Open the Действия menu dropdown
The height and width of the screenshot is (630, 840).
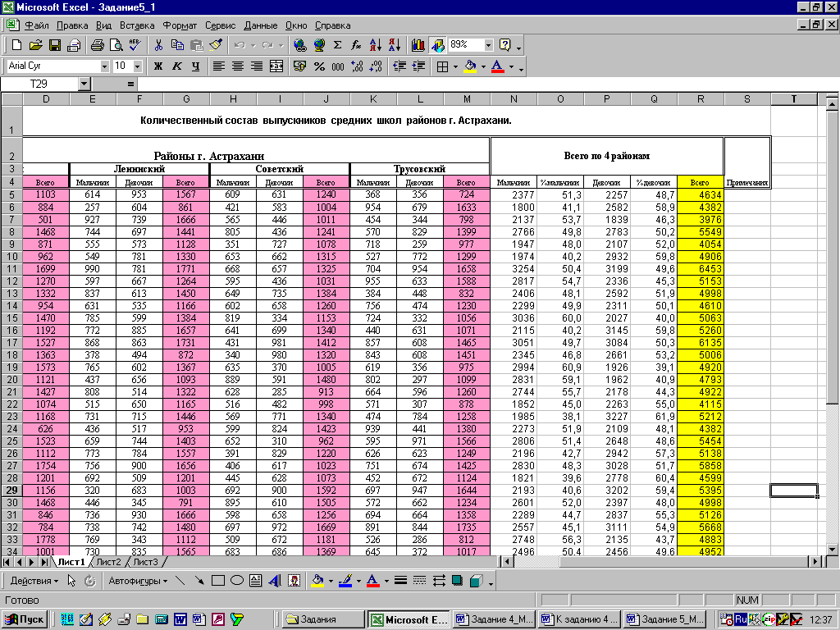tap(34, 581)
